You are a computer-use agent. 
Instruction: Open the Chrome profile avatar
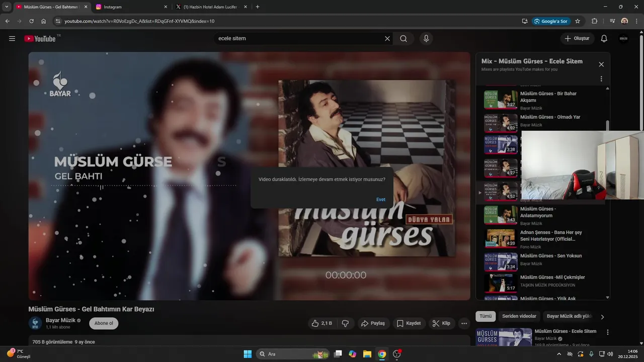(x=624, y=21)
